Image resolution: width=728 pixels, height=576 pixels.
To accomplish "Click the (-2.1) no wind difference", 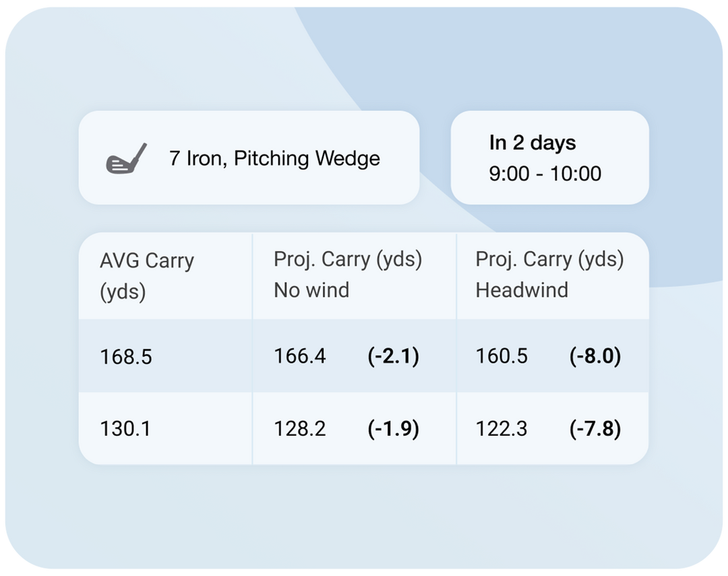I will point(393,356).
